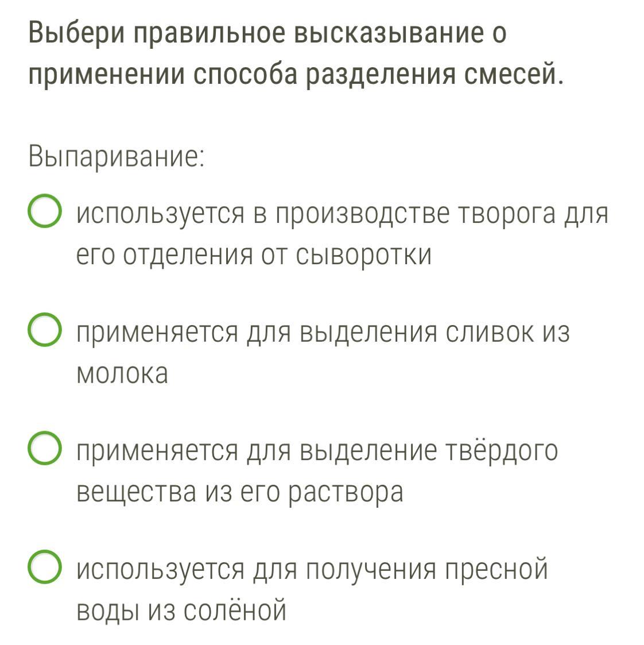Click the 'Выпаривание:' subheading

(117, 157)
